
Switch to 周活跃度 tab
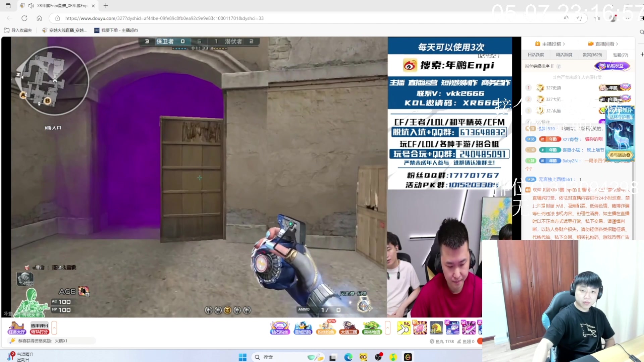564,55
